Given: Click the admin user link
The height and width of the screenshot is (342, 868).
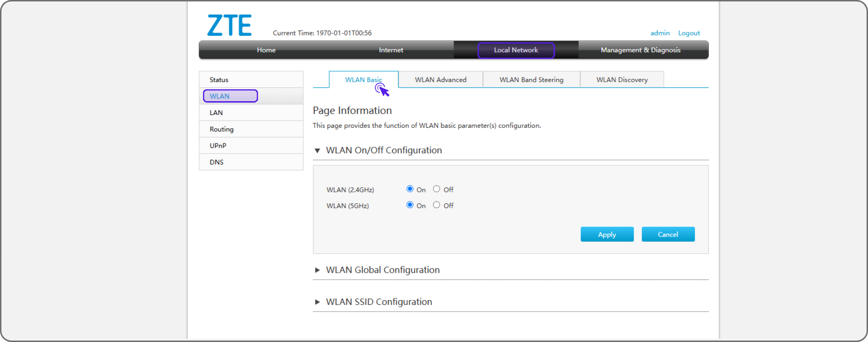Looking at the screenshot, I should click(x=660, y=33).
